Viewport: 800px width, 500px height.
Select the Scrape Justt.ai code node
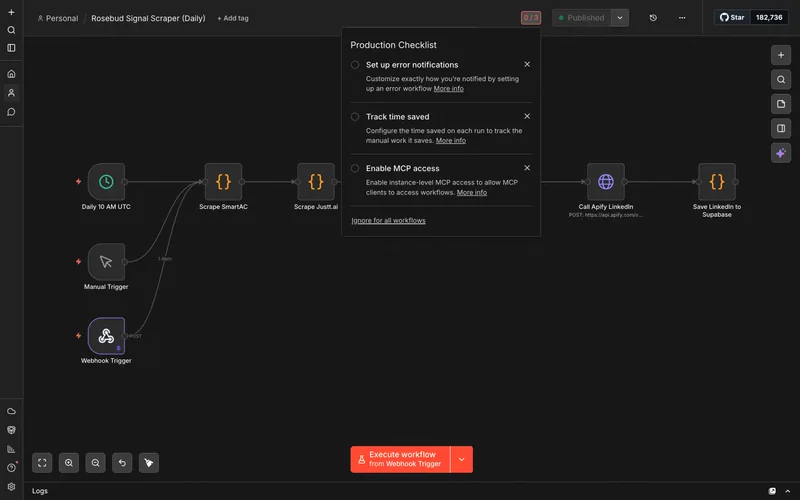click(316, 182)
